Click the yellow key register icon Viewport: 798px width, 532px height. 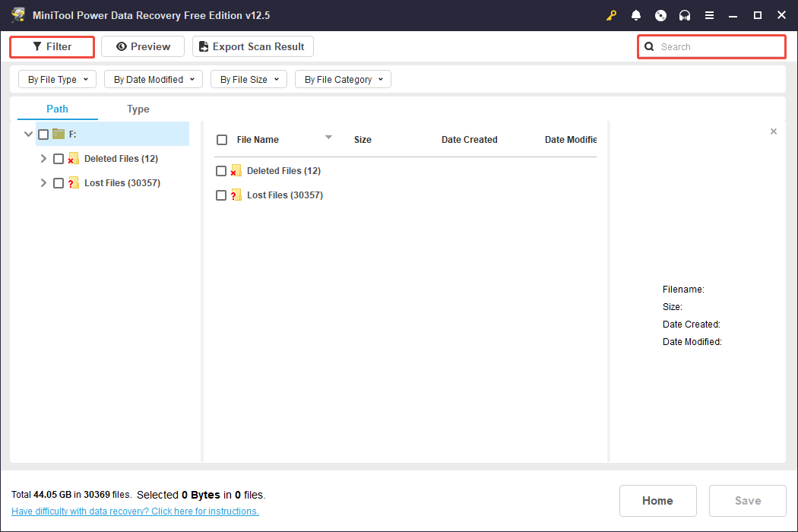(x=612, y=15)
